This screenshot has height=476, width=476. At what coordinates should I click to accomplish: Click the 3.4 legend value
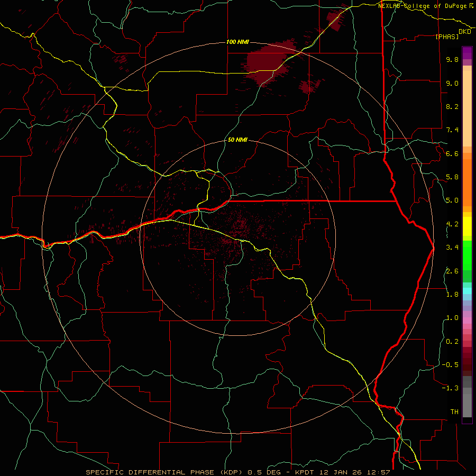(452, 248)
